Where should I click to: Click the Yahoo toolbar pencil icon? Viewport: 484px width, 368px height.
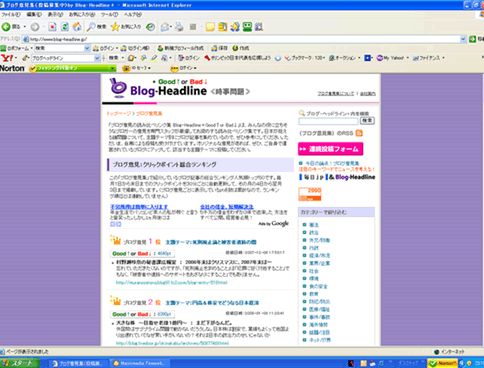point(25,58)
